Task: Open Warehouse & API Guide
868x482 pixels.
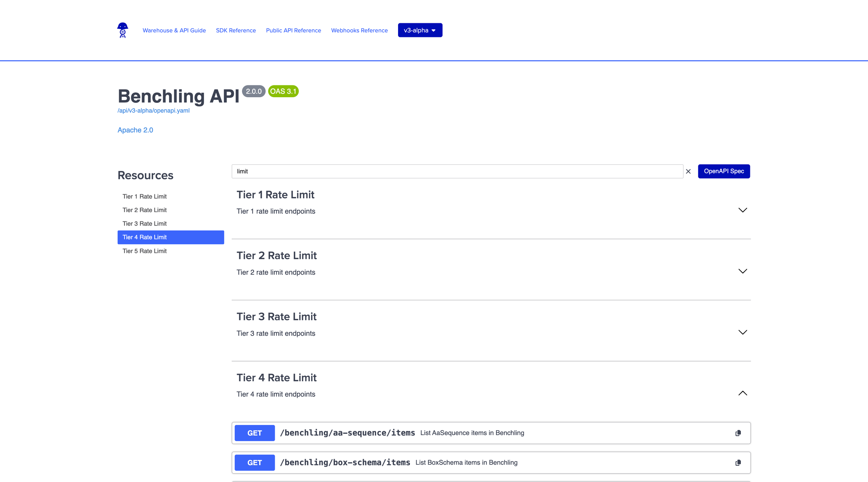Action: pyautogui.click(x=174, y=30)
